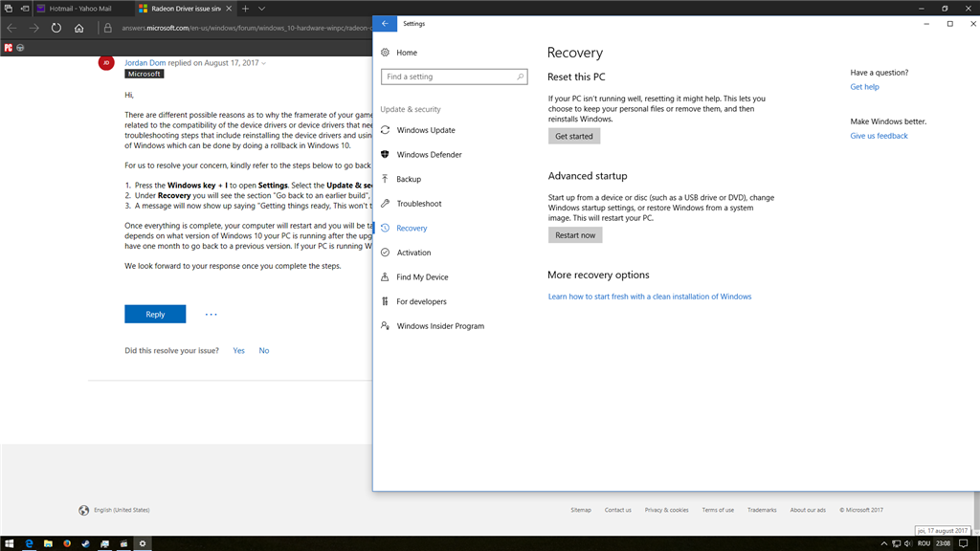Open the PC favorites bar bookmark
980x551 pixels.
(8, 48)
